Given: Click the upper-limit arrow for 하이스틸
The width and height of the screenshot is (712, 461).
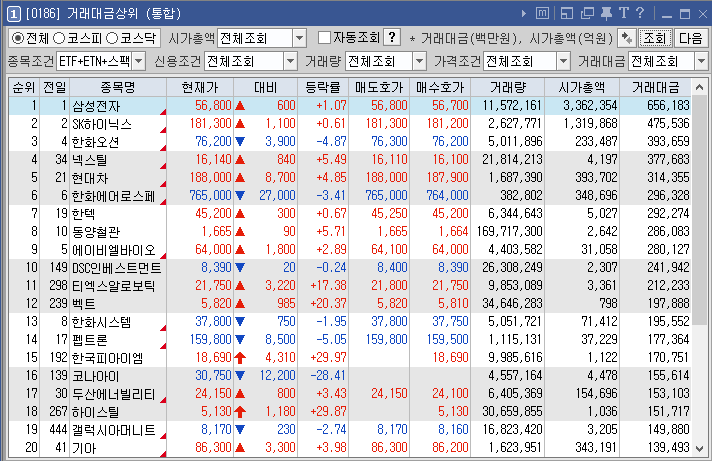Looking at the screenshot, I should (x=240, y=412).
